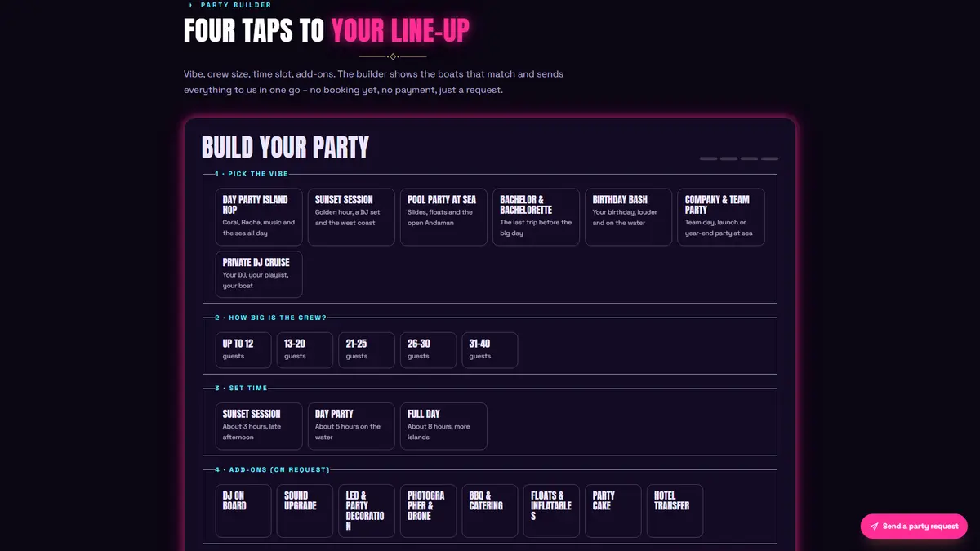Choose the Birthday Bash vibe
The height and width of the screenshot is (551, 980).
coord(629,217)
